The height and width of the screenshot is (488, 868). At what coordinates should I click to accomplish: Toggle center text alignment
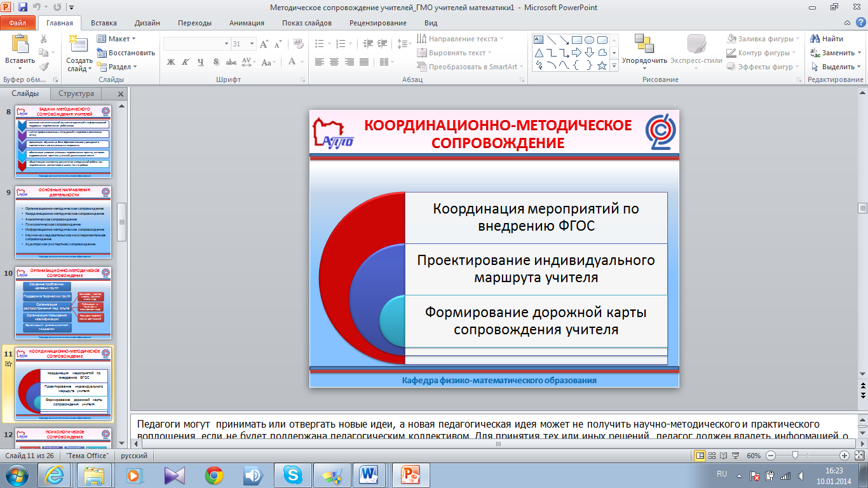pyautogui.click(x=334, y=62)
